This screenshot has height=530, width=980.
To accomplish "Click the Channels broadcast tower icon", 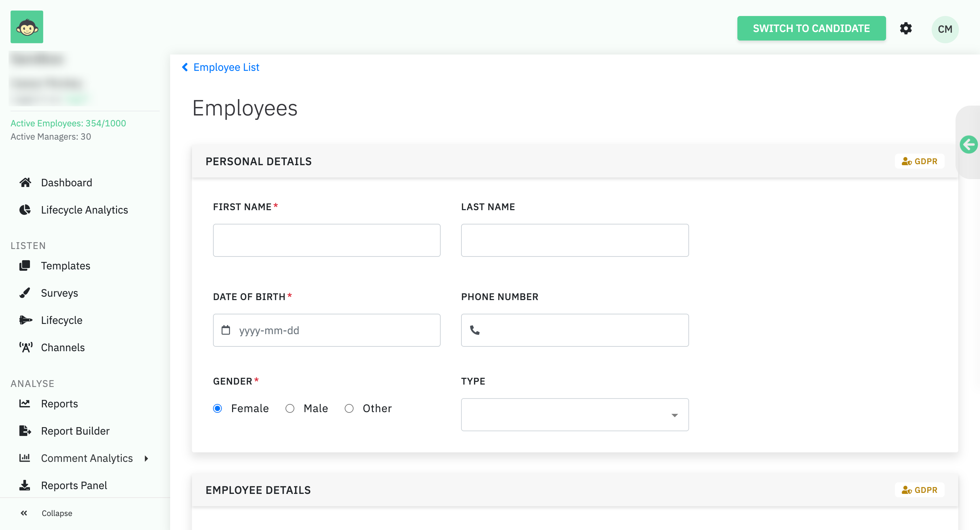I will click(x=26, y=347).
